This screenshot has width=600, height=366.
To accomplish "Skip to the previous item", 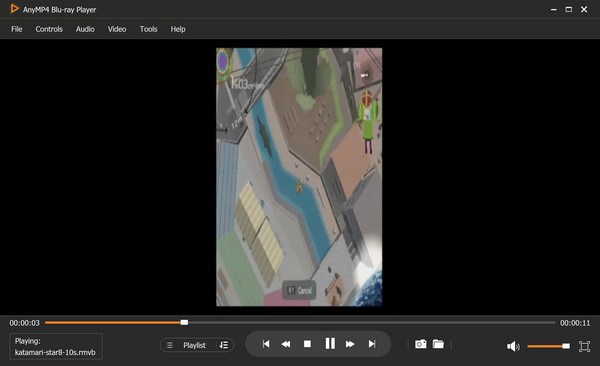I will point(266,344).
